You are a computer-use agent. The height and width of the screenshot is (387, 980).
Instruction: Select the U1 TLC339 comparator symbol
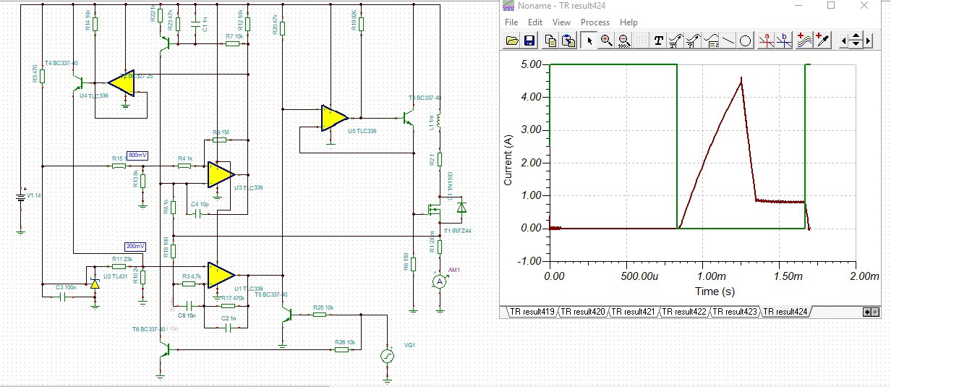tap(220, 275)
